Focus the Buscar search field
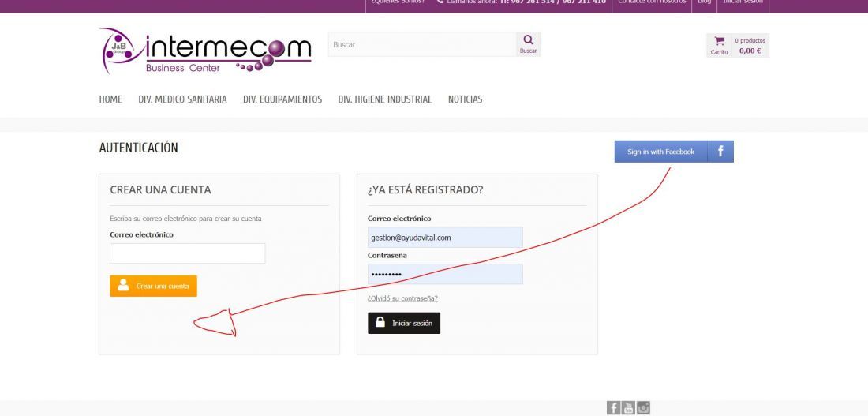This screenshot has width=868, height=416. click(x=422, y=44)
